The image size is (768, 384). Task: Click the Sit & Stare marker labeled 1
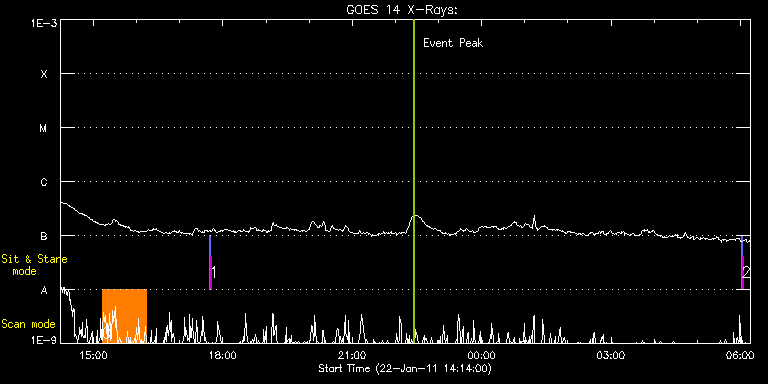(210, 263)
